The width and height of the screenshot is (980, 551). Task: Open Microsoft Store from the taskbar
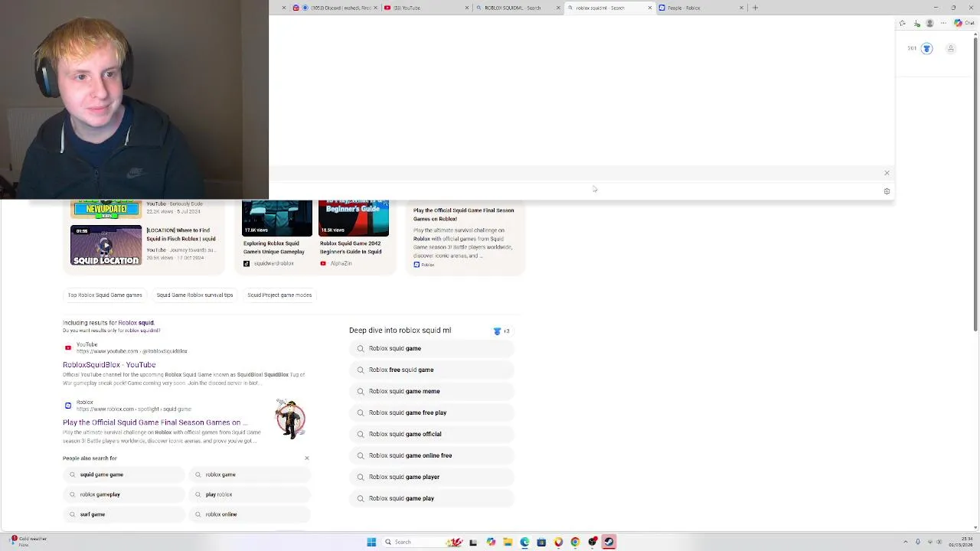(x=541, y=542)
